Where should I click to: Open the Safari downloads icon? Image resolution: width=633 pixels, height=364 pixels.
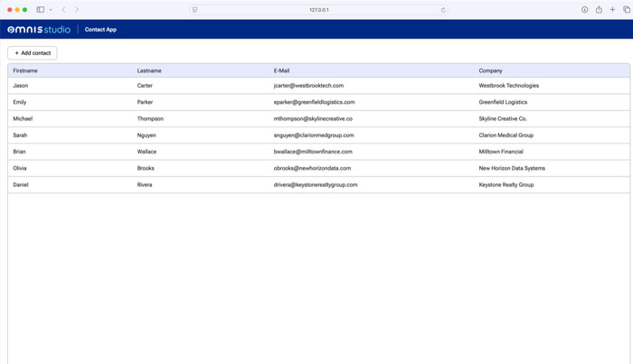[584, 10]
